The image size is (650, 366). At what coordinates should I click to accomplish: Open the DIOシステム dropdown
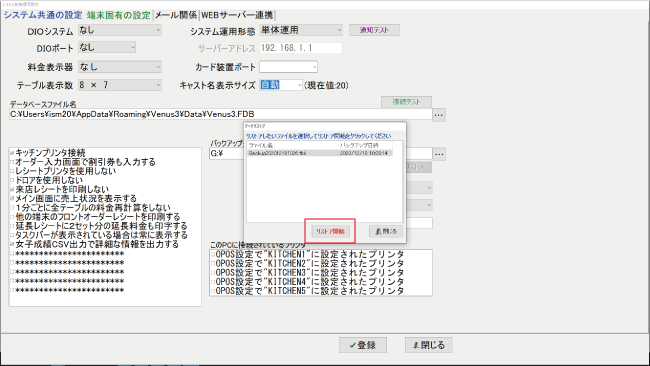click(120, 30)
